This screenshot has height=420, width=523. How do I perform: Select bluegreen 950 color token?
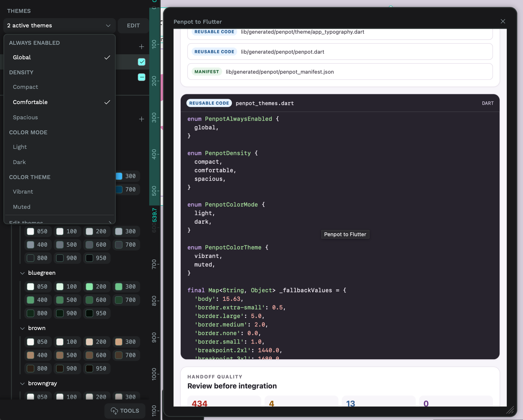click(96, 313)
